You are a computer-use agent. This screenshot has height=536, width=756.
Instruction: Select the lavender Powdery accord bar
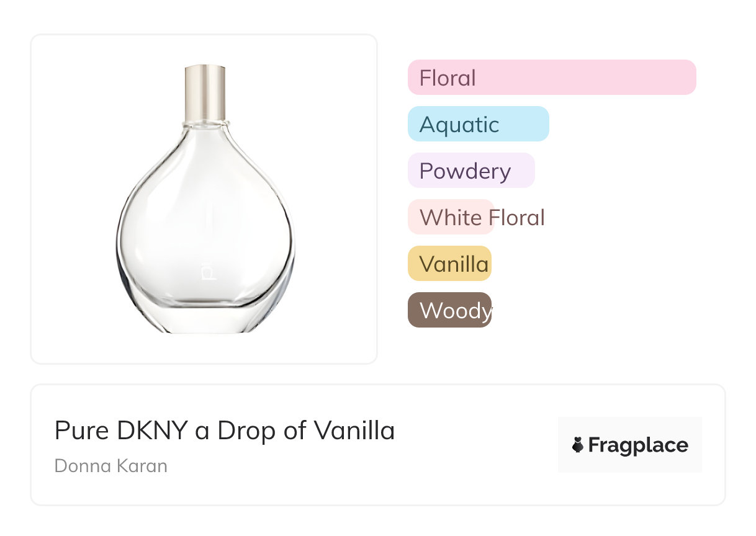coord(470,171)
